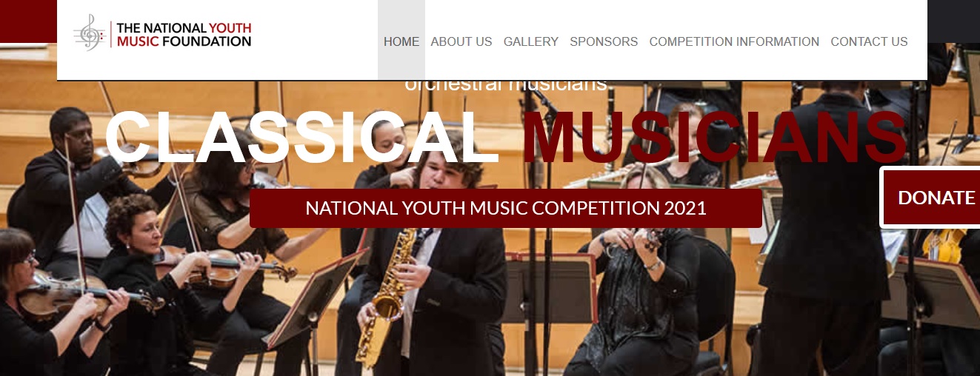
Task: Select GALLERY in the navigation bar
Action: (x=531, y=41)
